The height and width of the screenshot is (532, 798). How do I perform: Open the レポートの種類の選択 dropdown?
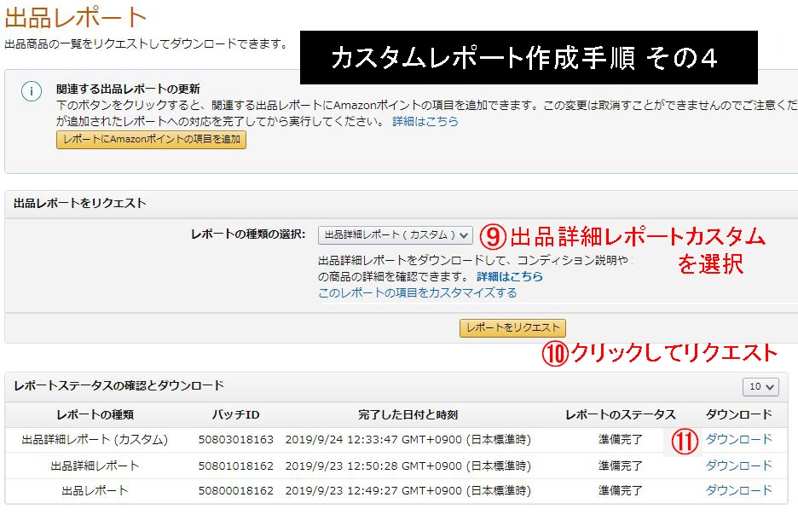pyautogui.click(x=396, y=235)
